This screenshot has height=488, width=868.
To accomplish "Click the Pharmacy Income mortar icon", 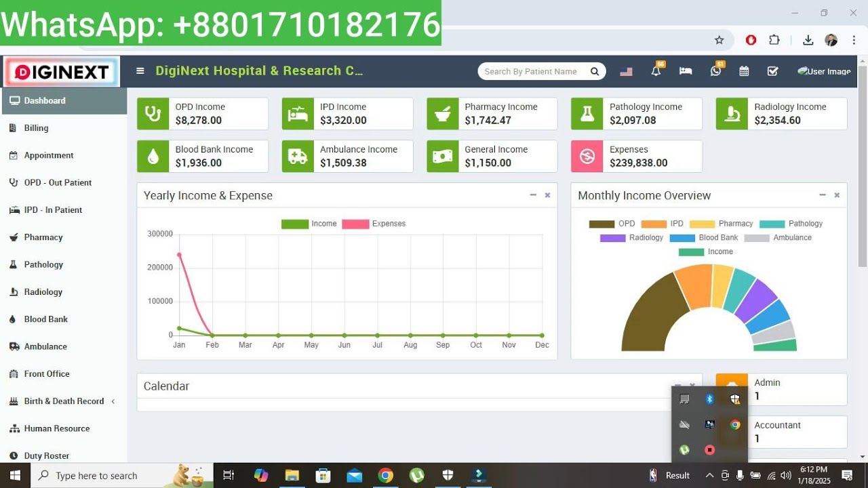I will click(x=443, y=114).
